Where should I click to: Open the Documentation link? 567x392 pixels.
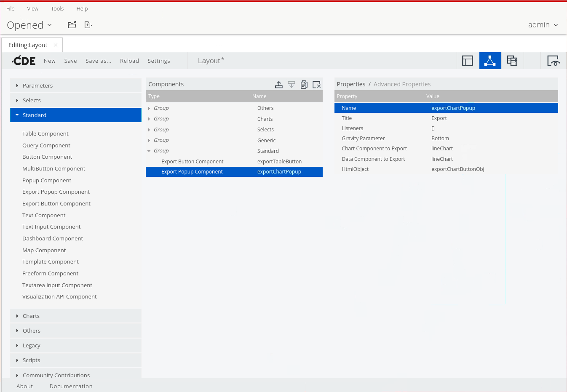71,386
